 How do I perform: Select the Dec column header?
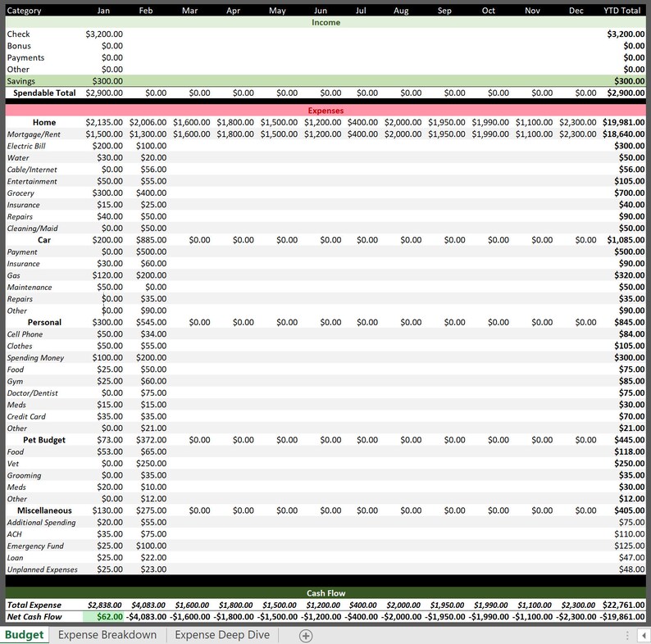point(576,11)
